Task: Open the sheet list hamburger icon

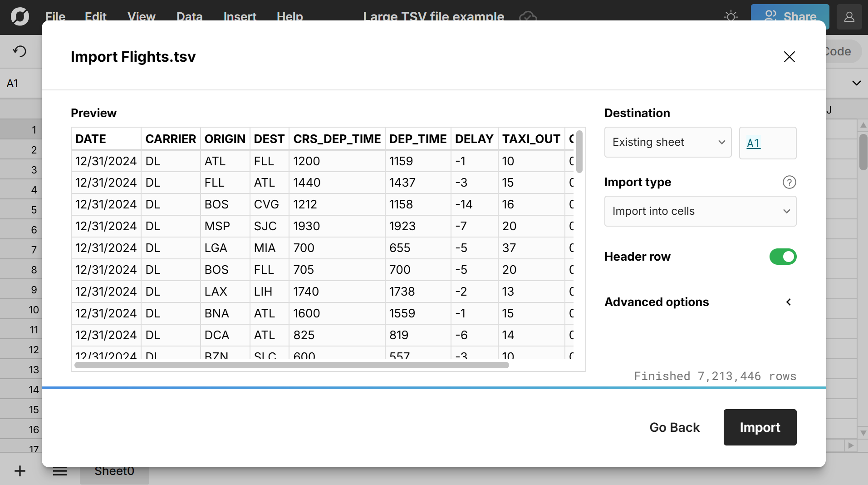Action: pyautogui.click(x=59, y=471)
